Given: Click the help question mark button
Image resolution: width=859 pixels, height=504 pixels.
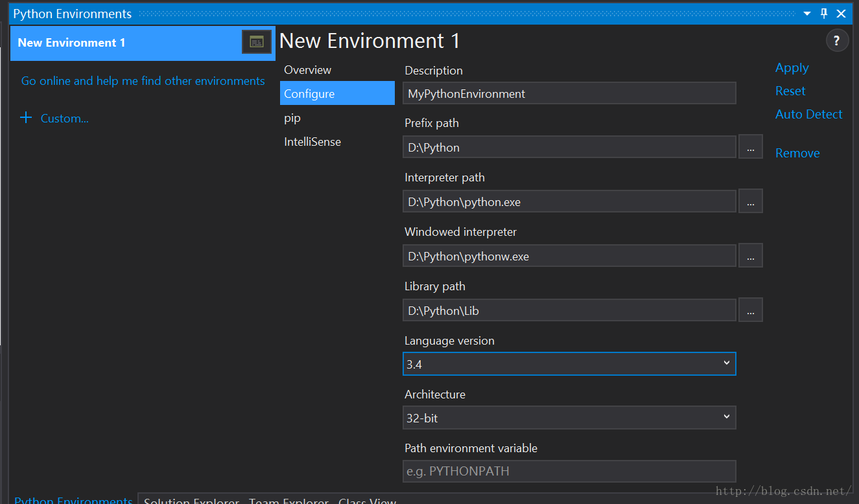Looking at the screenshot, I should (x=837, y=41).
